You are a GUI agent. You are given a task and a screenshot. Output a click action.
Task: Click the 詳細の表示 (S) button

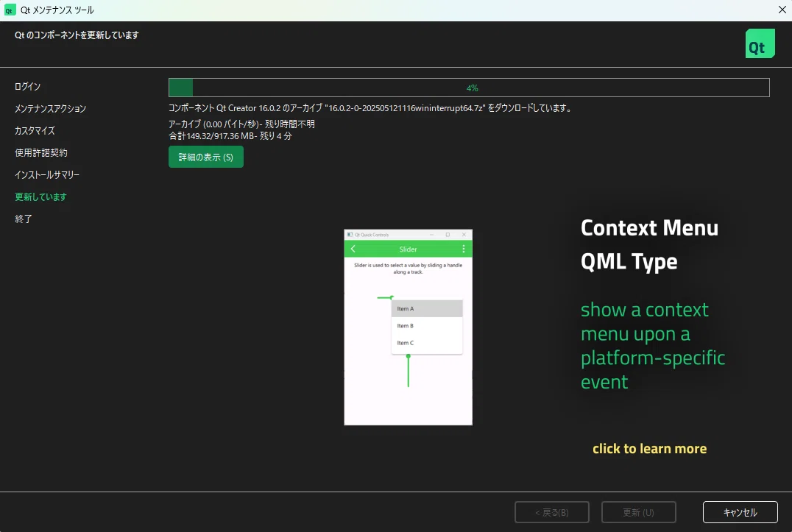[205, 157]
